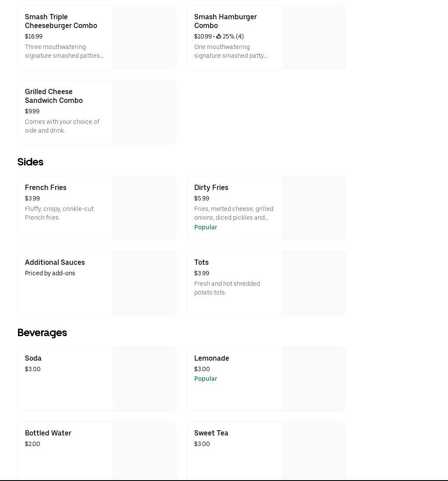Click the Lemonade image thumbnail
The height and width of the screenshot is (481, 448).
pyautogui.click(x=313, y=379)
